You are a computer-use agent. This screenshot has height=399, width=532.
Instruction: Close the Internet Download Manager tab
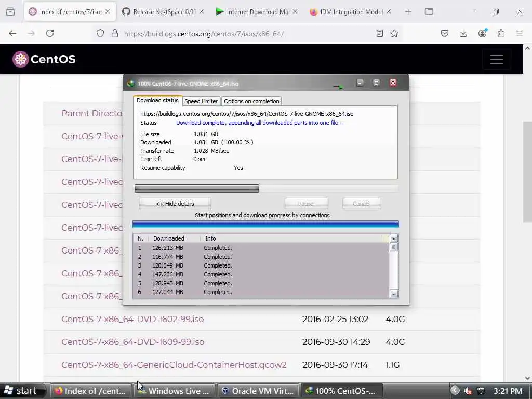pos(295,11)
